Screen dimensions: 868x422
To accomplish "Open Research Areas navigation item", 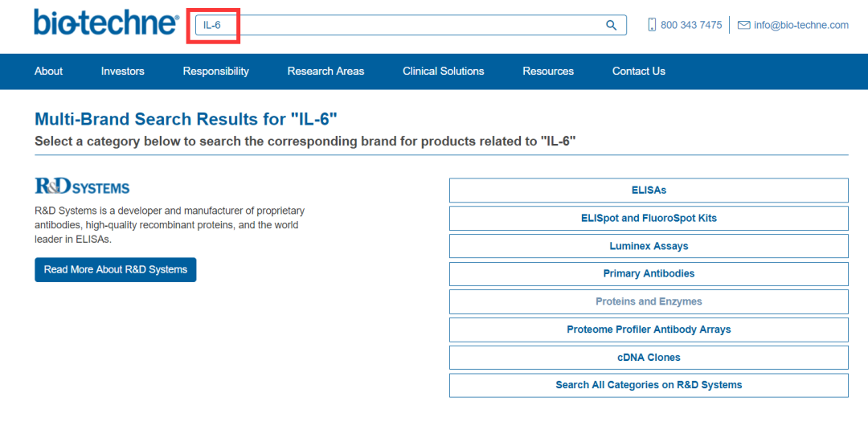I will click(325, 72).
